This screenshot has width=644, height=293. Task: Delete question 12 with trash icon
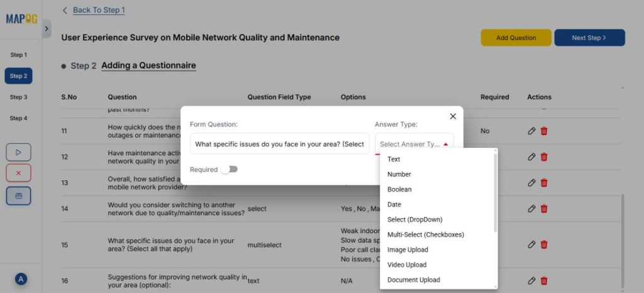click(544, 157)
